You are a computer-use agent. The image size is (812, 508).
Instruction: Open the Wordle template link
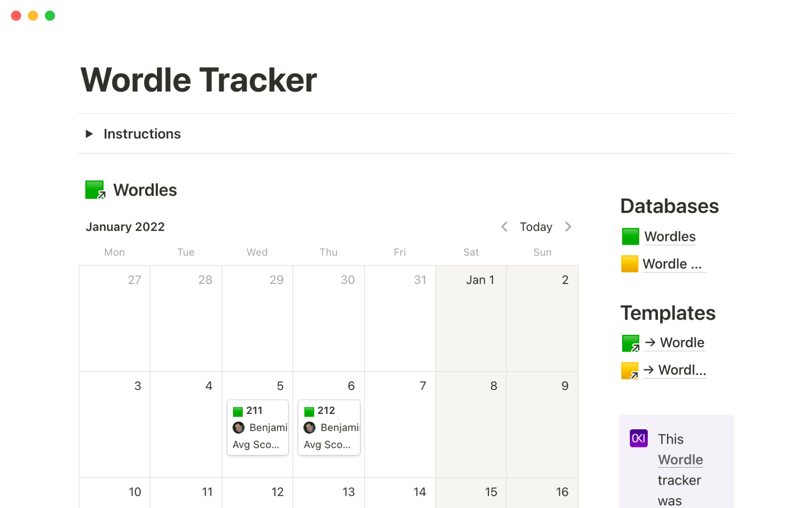[x=682, y=342]
